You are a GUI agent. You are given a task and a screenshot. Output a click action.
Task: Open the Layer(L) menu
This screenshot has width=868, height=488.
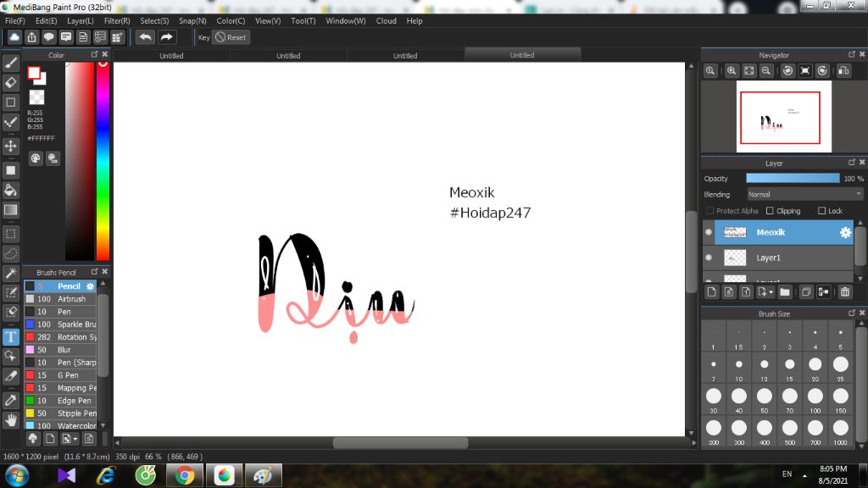pyautogui.click(x=81, y=21)
